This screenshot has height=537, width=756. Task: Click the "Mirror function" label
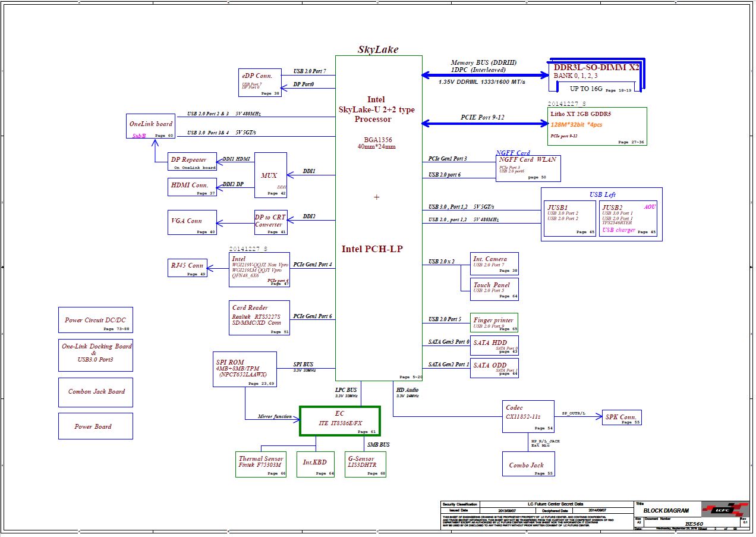[x=275, y=416]
